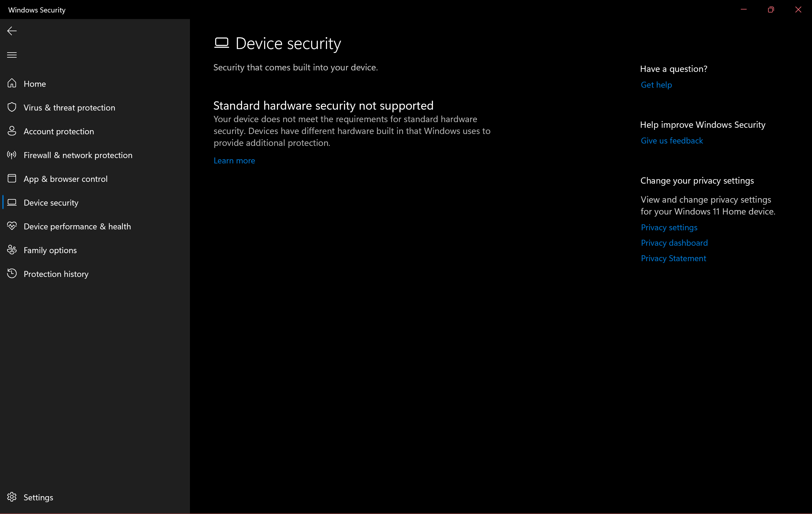Open Settings via the gear icon

click(12, 497)
